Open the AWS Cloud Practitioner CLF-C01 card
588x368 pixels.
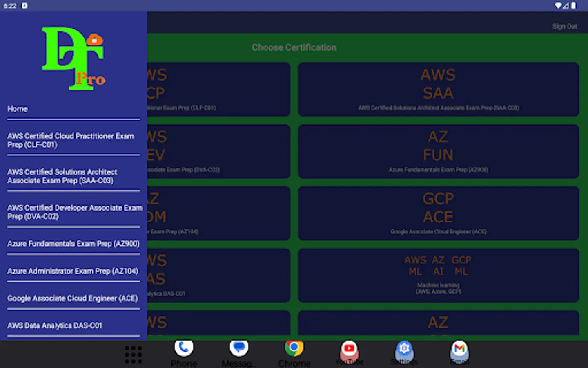218,90
